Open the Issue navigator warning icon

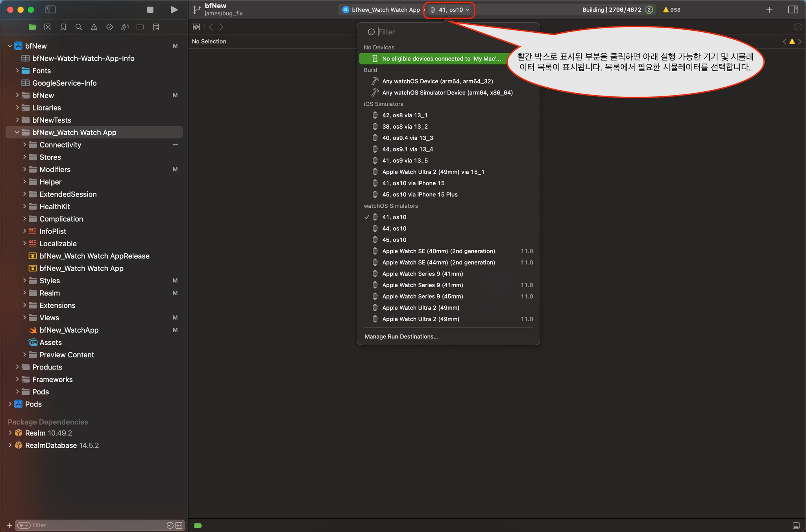94,27
